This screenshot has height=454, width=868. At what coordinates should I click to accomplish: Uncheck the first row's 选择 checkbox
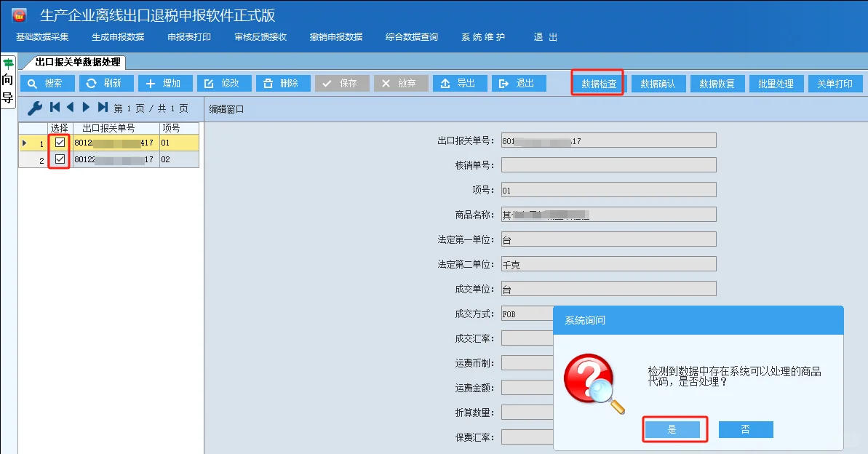pyautogui.click(x=59, y=143)
